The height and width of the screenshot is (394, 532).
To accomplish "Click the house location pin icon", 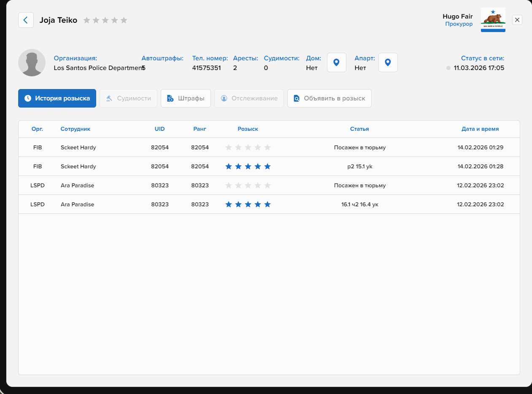I will [x=336, y=62].
